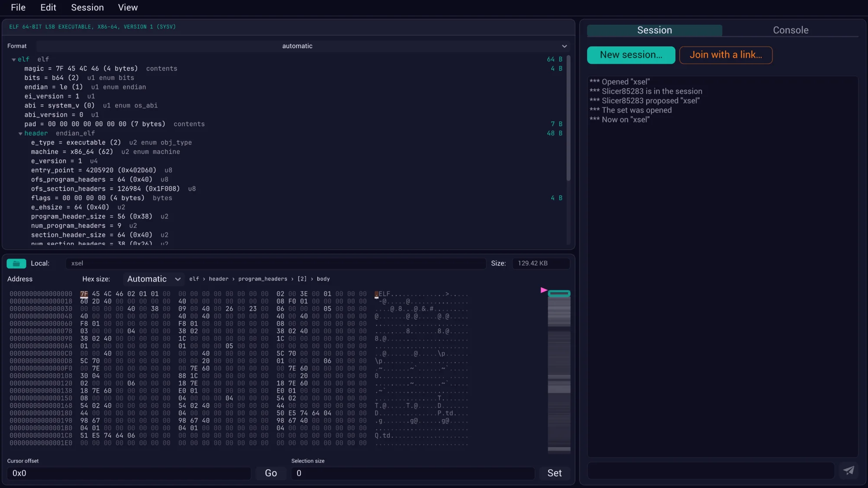Viewport: 868px width, 488px height.
Task: Click the Set button for selection size
Action: coord(554,473)
